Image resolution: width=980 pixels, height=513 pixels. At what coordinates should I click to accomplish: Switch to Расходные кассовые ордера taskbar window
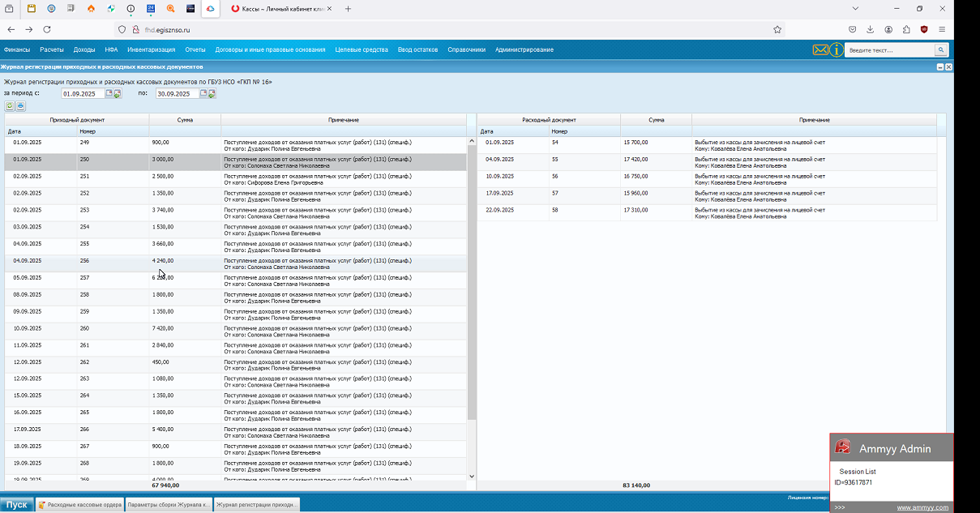point(79,504)
